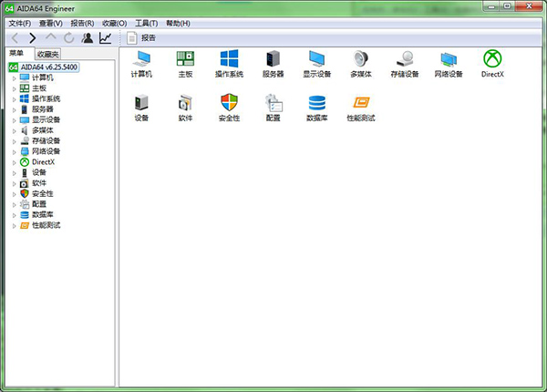Expand the 操作系统 tree node arrow
The width and height of the screenshot is (547, 392).
(15, 99)
